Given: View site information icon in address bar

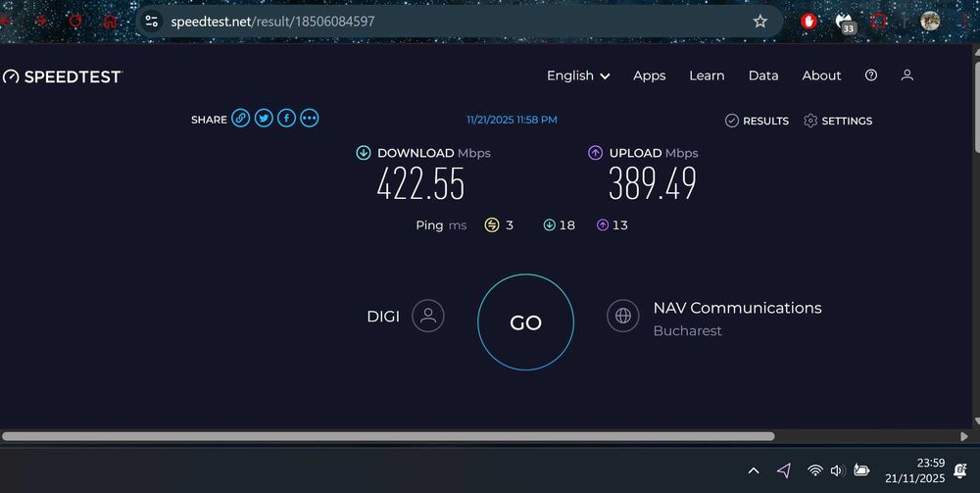Looking at the screenshot, I should (151, 22).
